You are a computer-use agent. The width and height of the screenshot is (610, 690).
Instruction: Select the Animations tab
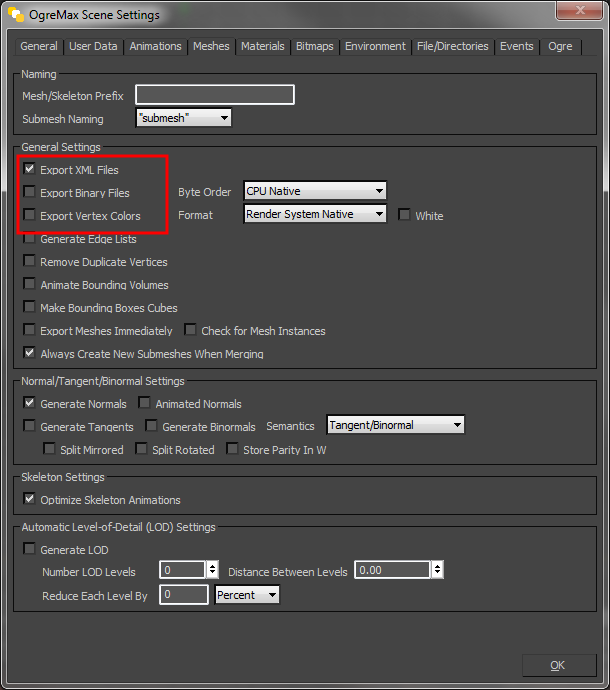(155, 46)
